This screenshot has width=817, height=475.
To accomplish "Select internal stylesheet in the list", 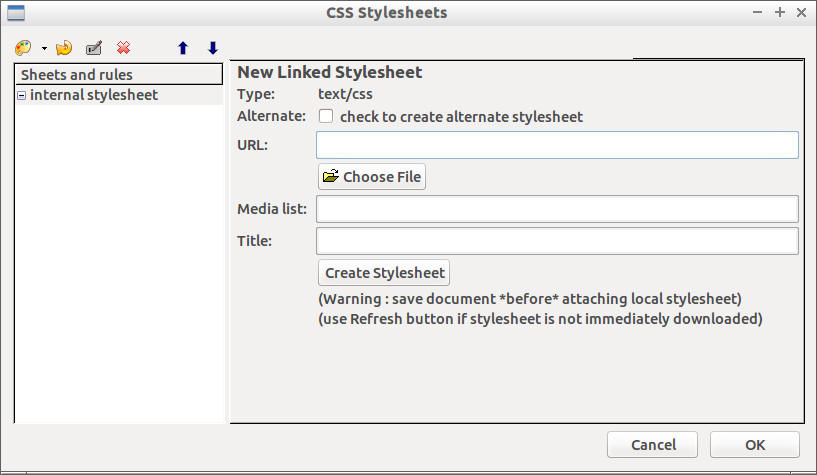I will [94, 96].
